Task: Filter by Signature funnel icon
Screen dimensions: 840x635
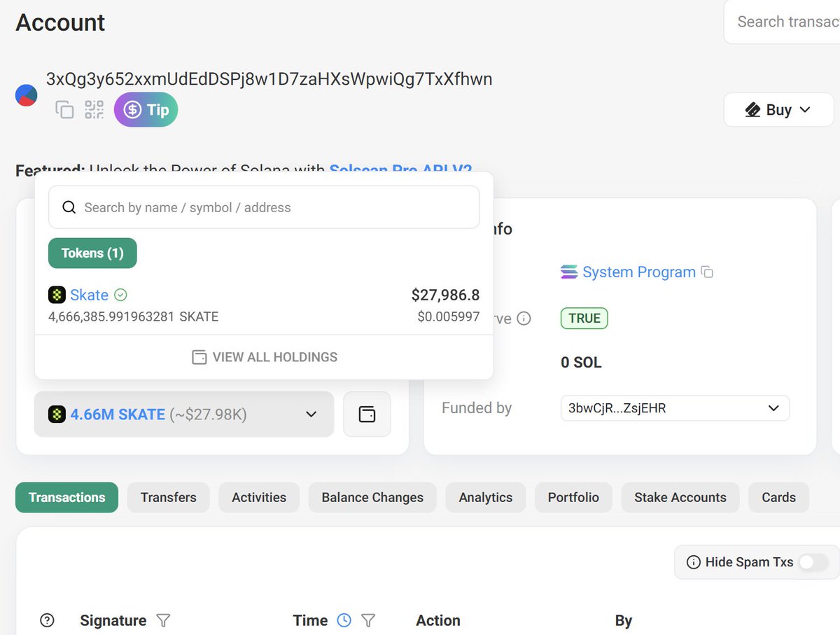Action: point(163,620)
